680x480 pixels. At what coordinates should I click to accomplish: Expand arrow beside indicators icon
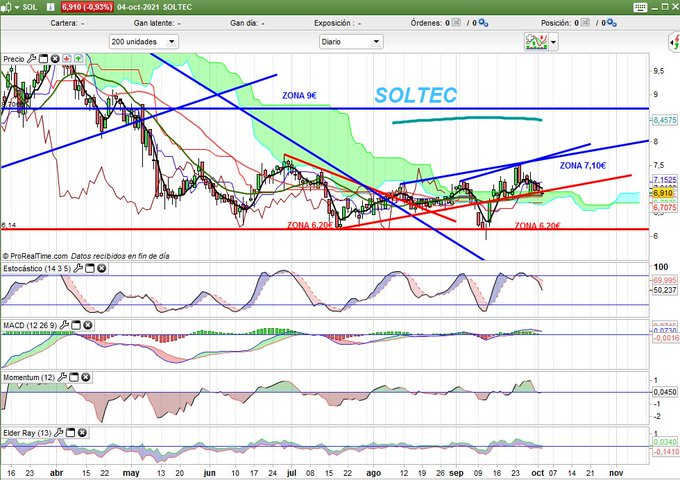[553, 42]
